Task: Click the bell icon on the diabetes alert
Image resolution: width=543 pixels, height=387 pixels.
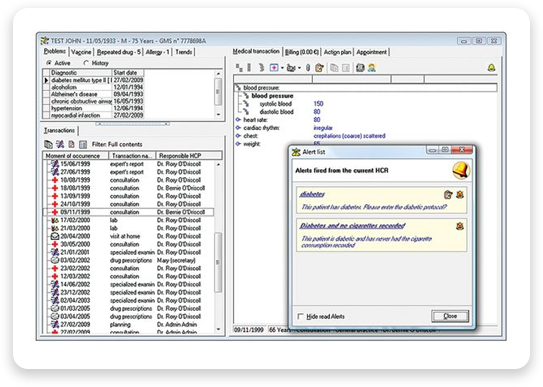Action: (x=460, y=194)
